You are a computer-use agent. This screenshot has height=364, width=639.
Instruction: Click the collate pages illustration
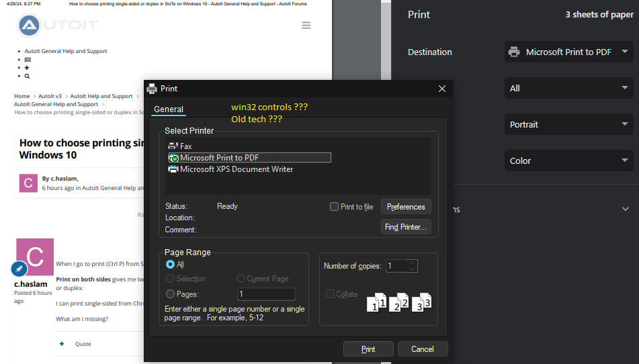pyautogui.click(x=399, y=302)
